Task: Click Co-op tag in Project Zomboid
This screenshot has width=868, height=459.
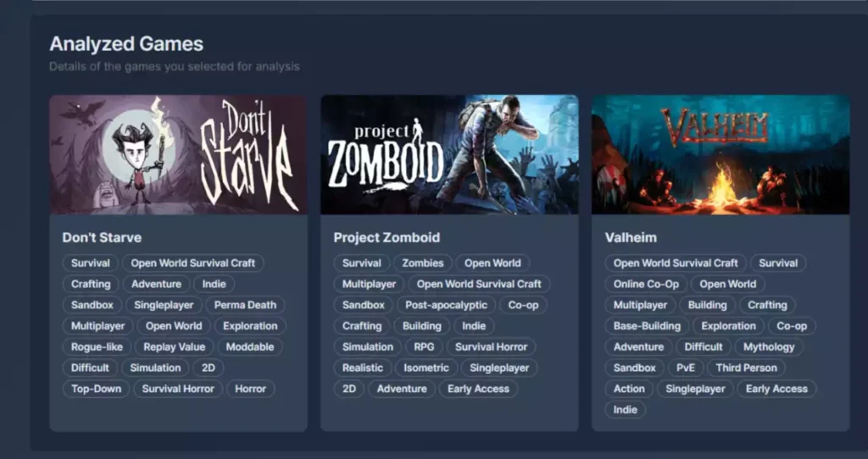Action: point(523,305)
